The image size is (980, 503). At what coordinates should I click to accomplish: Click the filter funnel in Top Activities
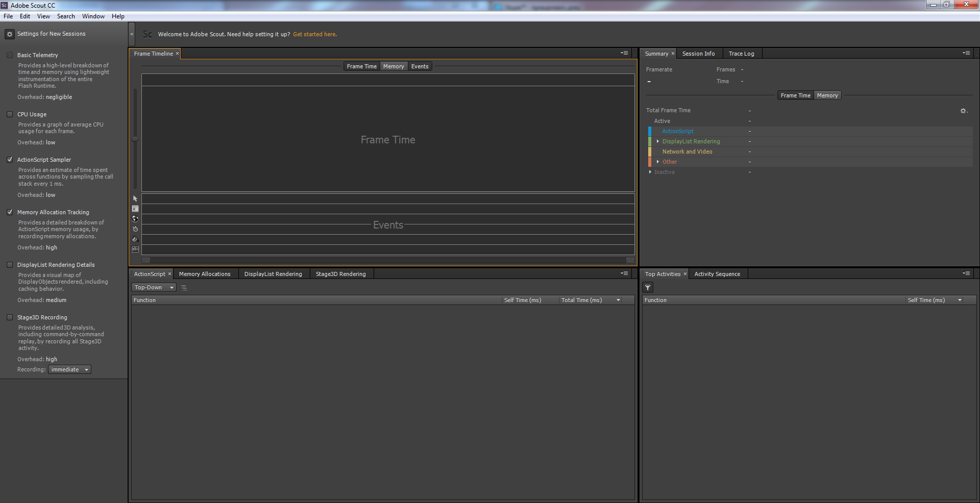648,288
